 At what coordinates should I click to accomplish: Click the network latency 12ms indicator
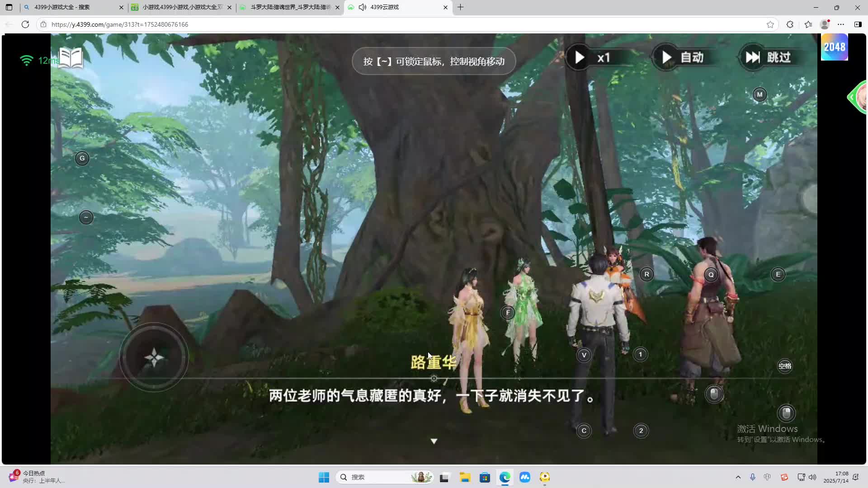(x=38, y=60)
